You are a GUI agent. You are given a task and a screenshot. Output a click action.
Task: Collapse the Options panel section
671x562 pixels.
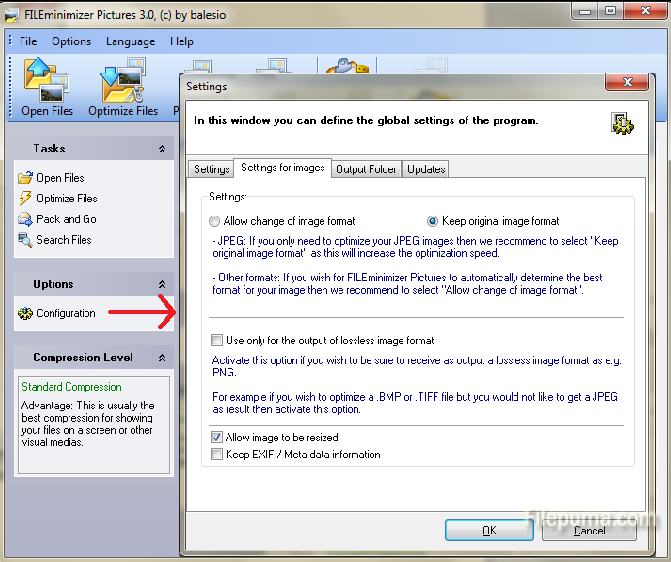(x=162, y=285)
